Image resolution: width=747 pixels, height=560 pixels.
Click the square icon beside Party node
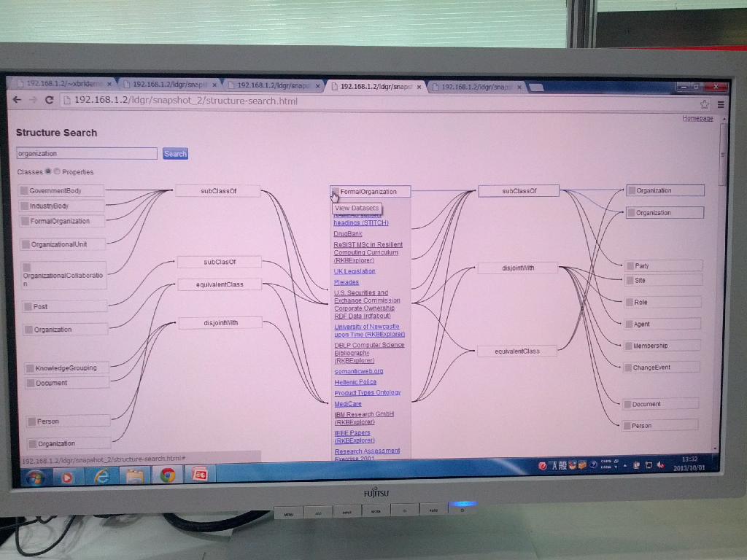point(630,266)
